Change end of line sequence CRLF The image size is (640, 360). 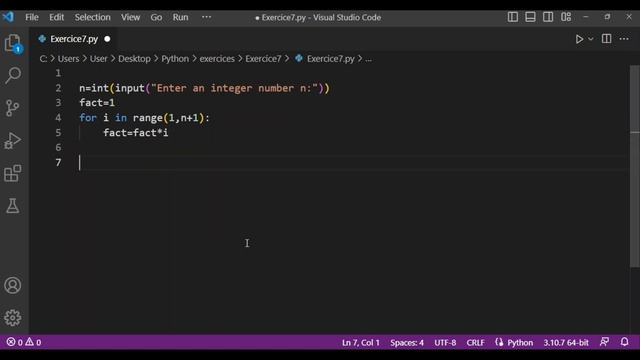tap(476, 342)
